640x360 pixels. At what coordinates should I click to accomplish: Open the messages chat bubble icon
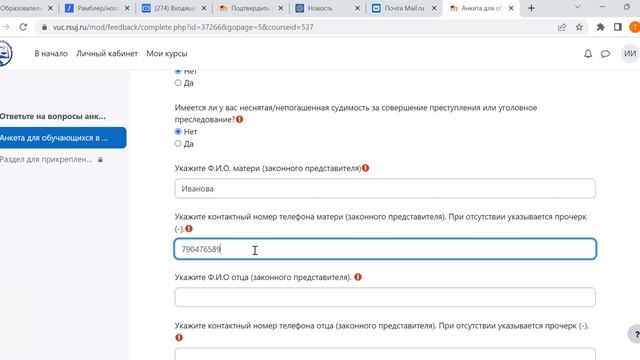(x=605, y=53)
